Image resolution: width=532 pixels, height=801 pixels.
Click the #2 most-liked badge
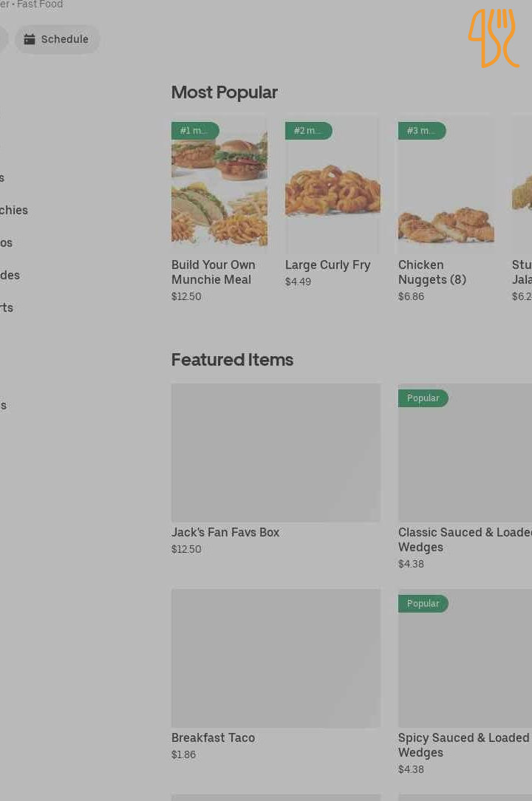click(x=308, y=131)
